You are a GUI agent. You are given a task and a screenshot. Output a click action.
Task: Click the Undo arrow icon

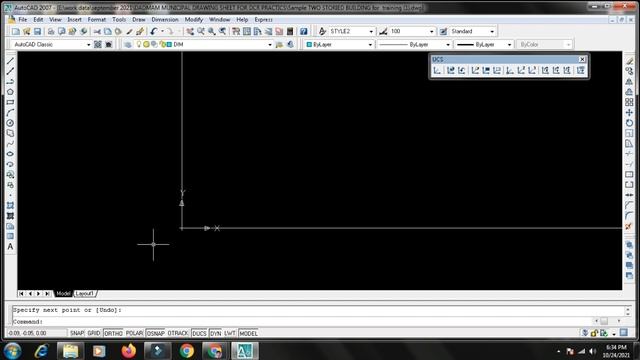click(x=153, y=31)
